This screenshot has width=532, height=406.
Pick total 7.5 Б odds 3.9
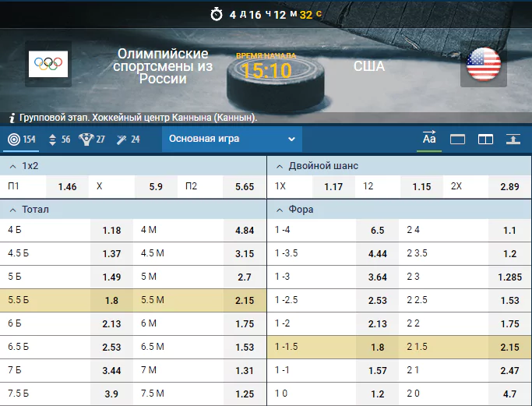(x=111, y=394)
